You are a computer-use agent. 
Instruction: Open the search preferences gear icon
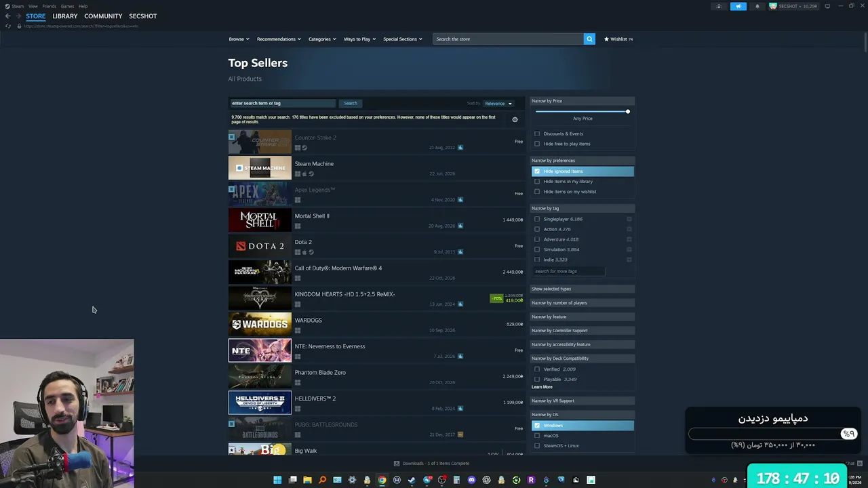point(515,120)
